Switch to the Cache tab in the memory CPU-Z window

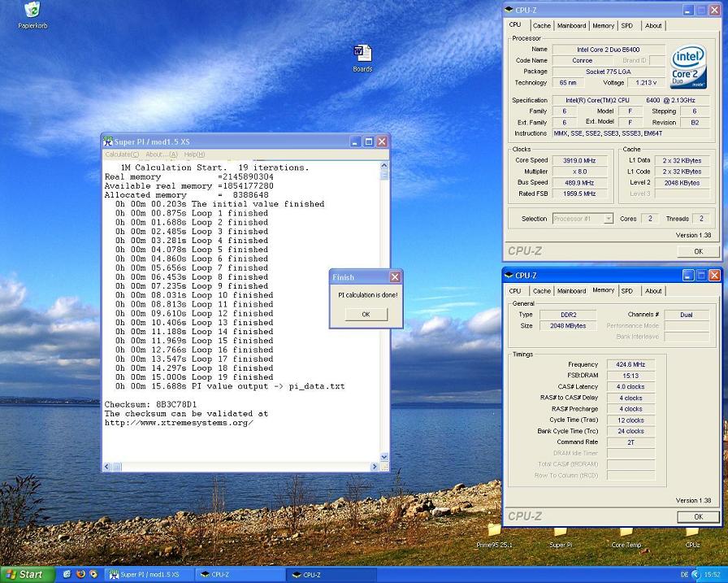(542, 291)
